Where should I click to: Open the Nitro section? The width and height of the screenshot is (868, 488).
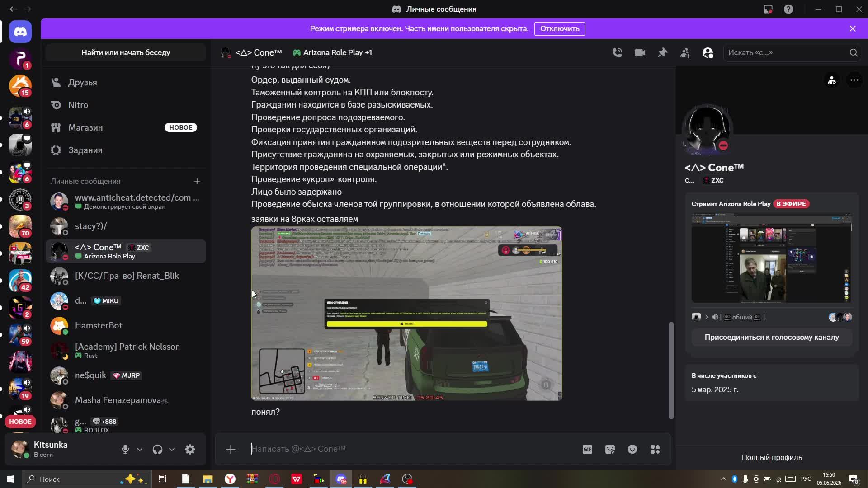coord(126,105)
